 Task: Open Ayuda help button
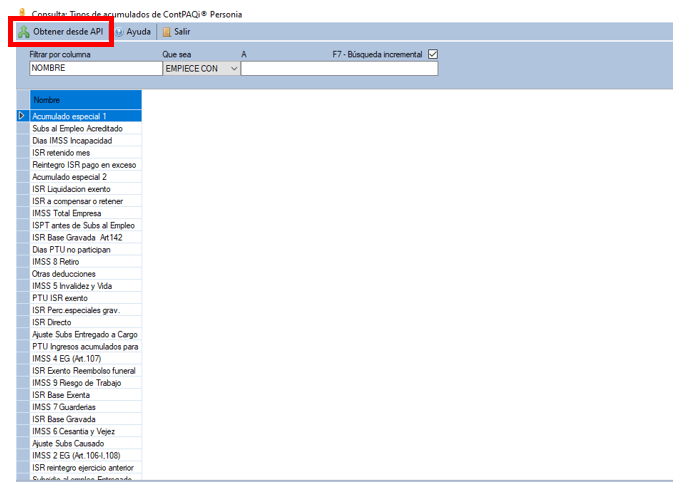point(133,32)
